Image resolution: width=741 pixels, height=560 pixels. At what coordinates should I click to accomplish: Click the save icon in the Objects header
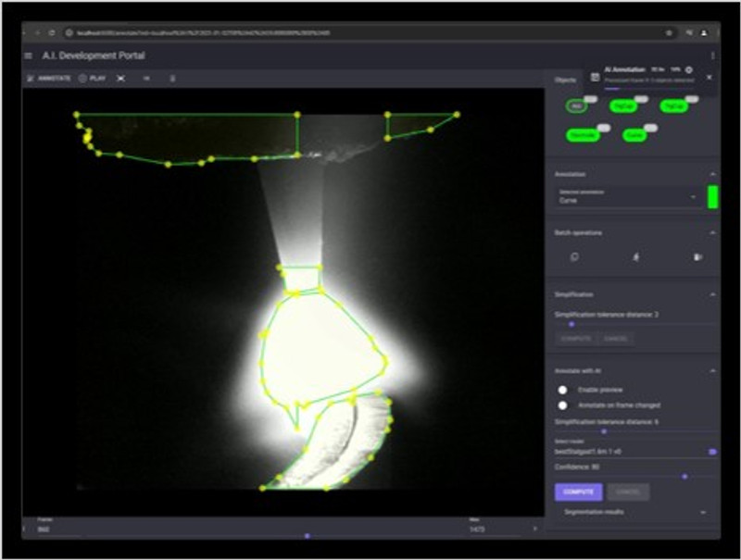click(x=594, y=76)
